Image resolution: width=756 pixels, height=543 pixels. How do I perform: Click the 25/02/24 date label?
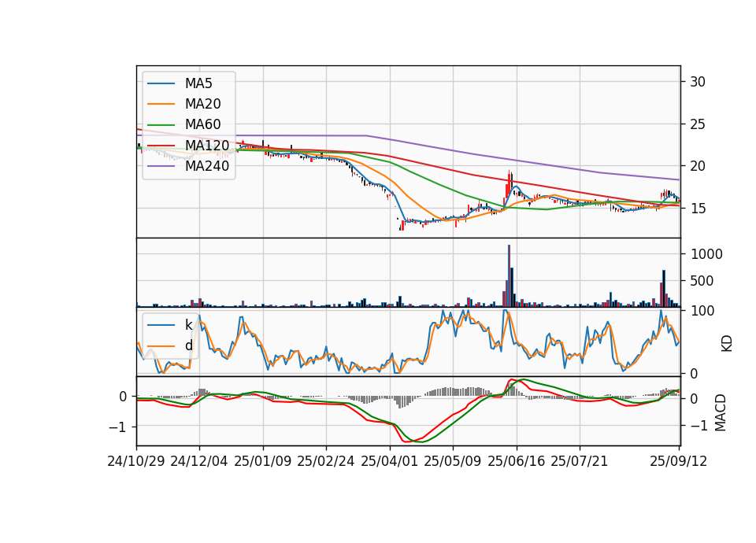(x=326, y=461)
